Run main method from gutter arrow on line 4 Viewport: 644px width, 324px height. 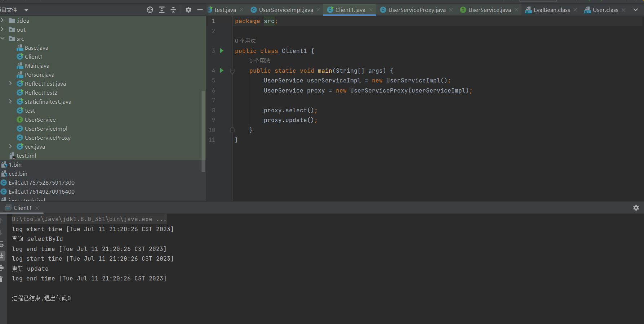pos(222,71)
